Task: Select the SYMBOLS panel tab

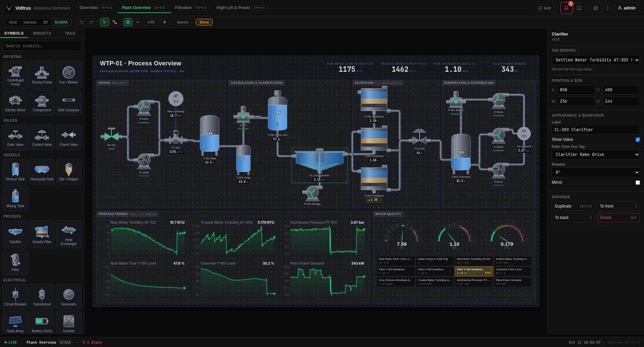Action: pyautogui.click(x=14, y=33)
